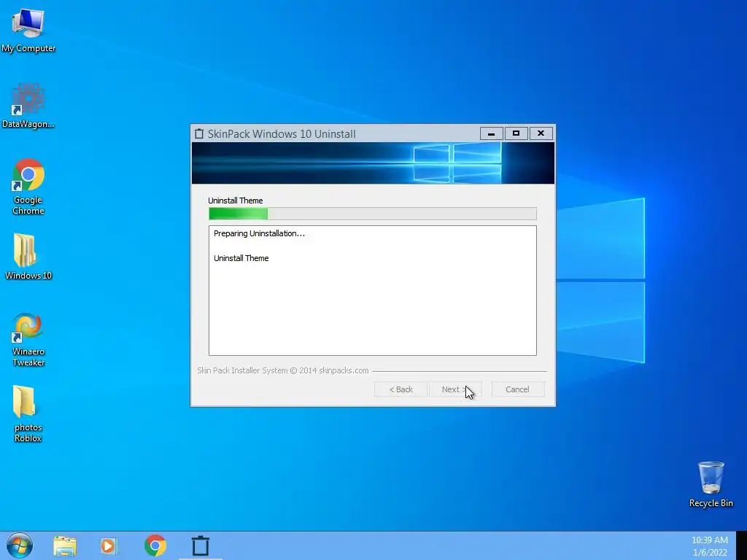Select the photos Roblox folder
Screen dimensions: 747x560
(x=28, y=414)
